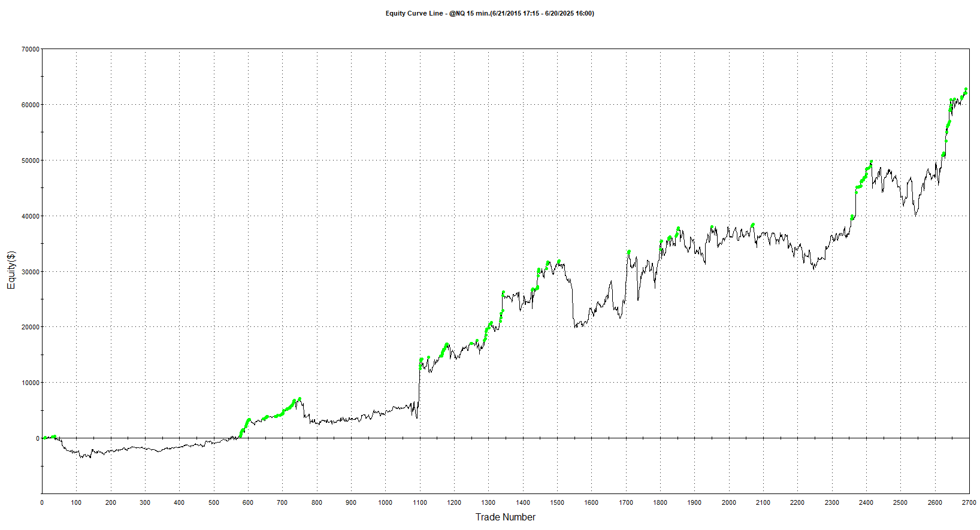Click the 0 label on the y-axis
Image resolution: width=980 pixels, height=530 pixels.
coord(37,438)
